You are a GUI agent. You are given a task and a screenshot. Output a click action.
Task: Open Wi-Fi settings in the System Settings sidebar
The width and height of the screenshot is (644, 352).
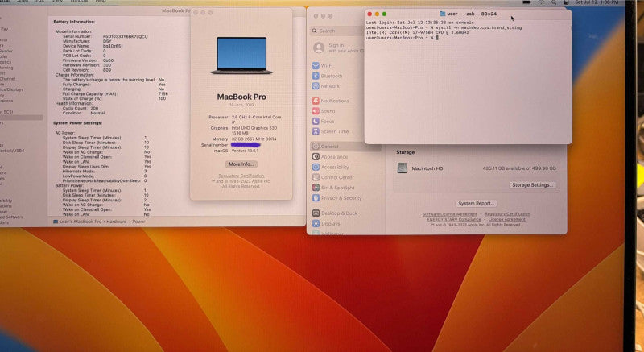(323, 66)
